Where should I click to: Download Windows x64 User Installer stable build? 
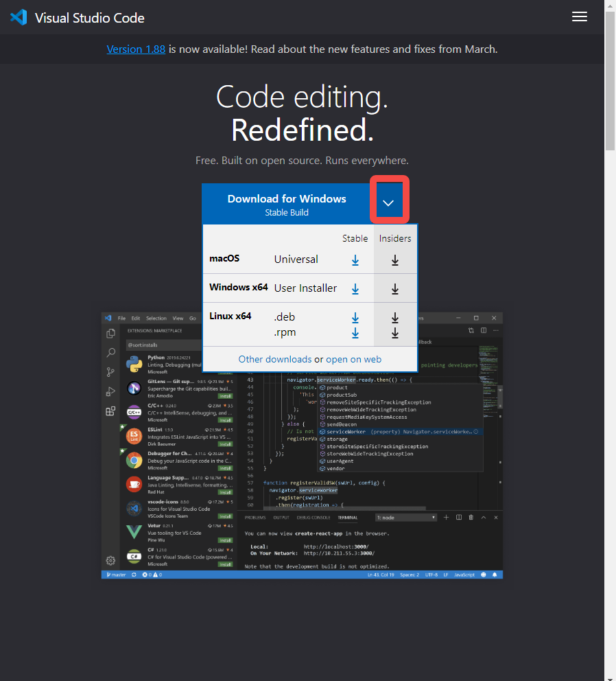(x=355, y=289)
